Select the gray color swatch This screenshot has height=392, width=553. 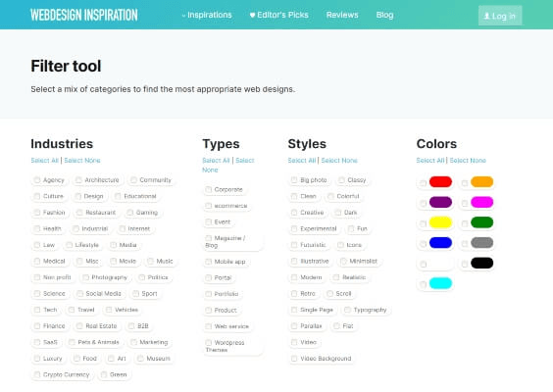click(x=482, y=243)
